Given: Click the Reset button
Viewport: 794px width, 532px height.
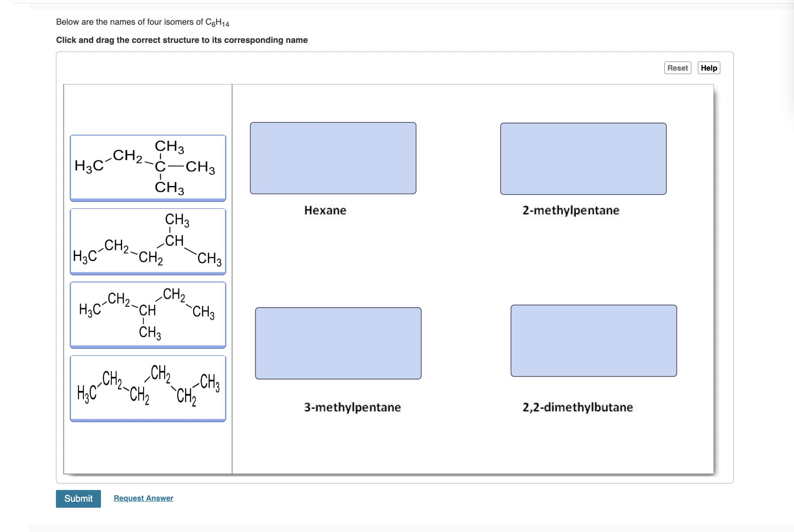Looking at the screenshot, I should (677, 68).
